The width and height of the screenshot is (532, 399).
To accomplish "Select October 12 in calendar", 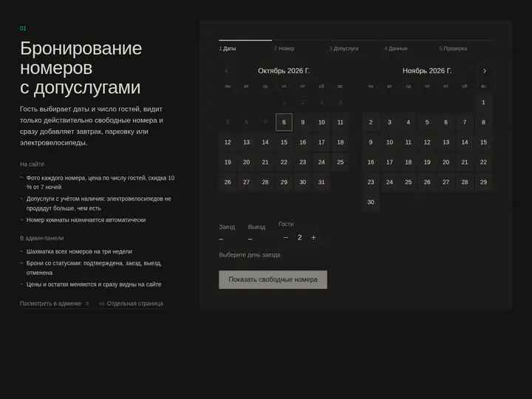I will coord(228,142).
